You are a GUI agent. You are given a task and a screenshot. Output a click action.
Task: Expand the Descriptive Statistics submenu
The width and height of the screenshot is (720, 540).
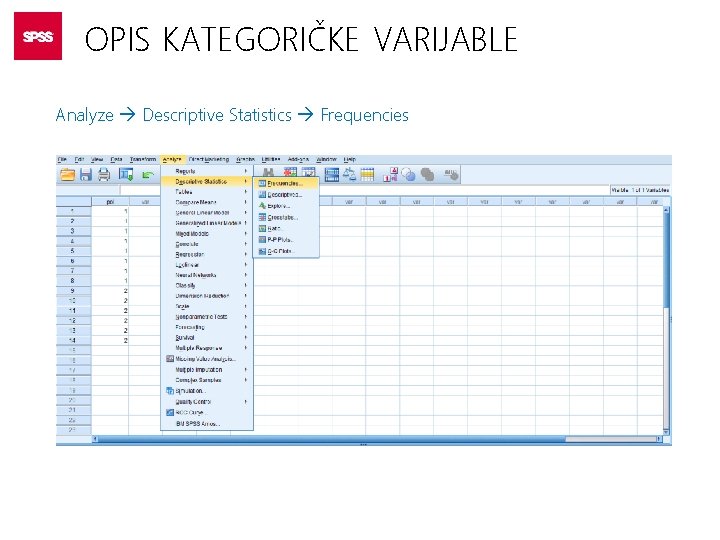(x=207, y=181)
